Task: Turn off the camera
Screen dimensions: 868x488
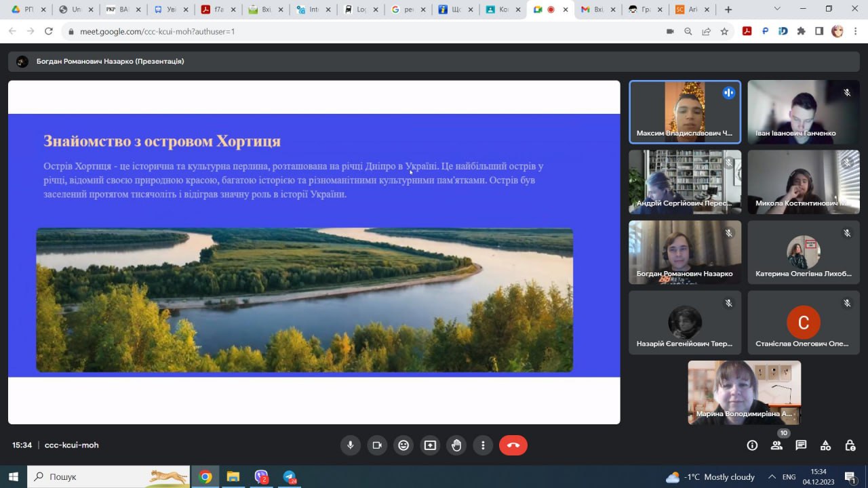Action: click(x=377, y=445)
